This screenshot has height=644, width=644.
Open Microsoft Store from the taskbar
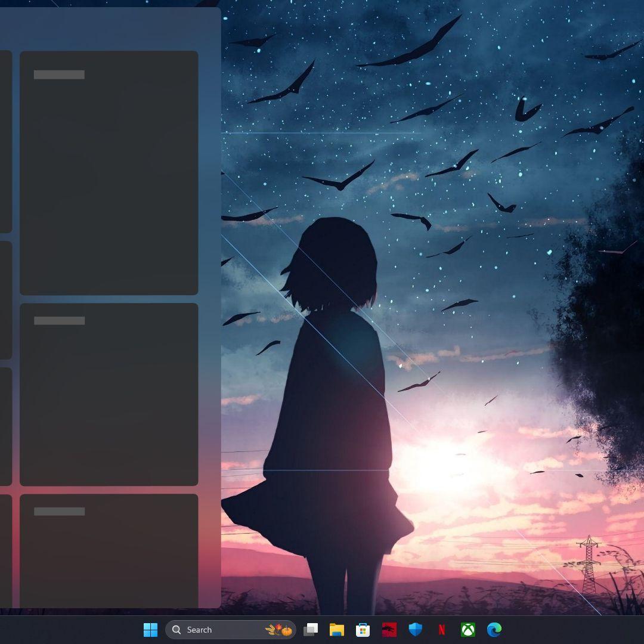tap(363, 630)
